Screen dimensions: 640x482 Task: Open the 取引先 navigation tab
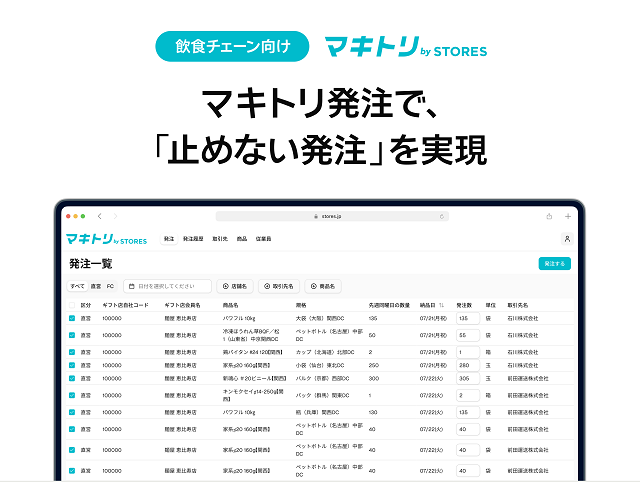tap(219, 240)
